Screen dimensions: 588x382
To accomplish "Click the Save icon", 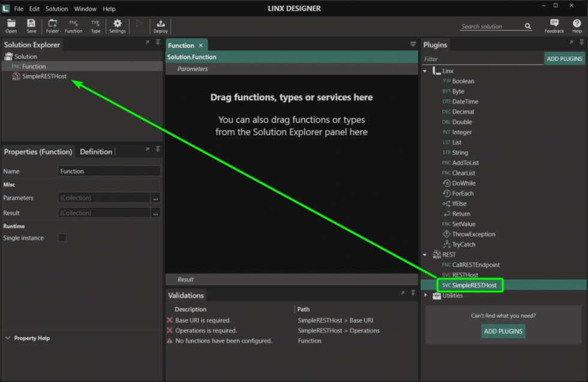I will tap(31, 25).
